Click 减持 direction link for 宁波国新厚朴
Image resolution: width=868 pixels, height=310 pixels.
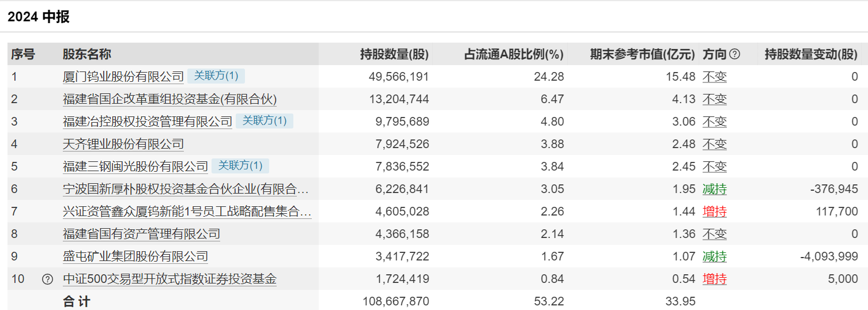pos(714,189)
